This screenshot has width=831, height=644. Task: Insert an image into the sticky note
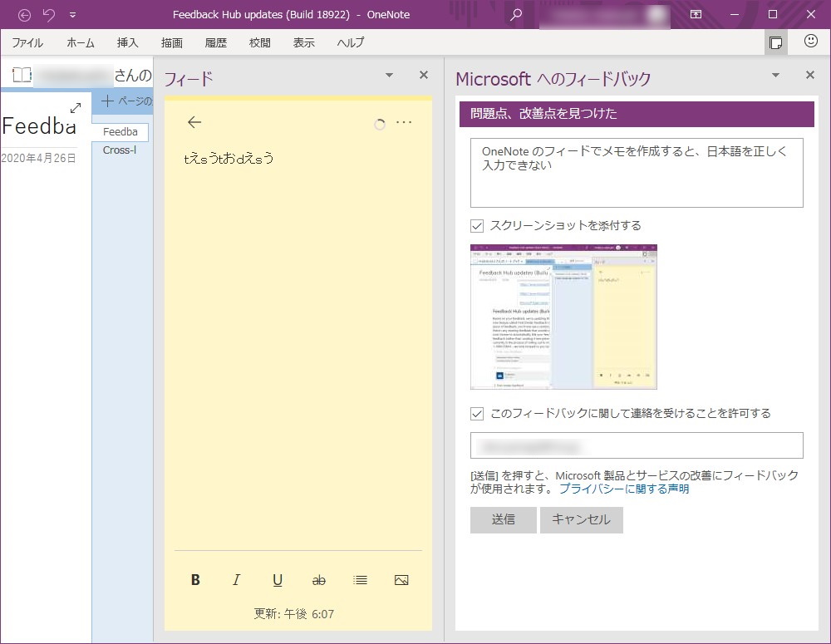pos(401,579)
